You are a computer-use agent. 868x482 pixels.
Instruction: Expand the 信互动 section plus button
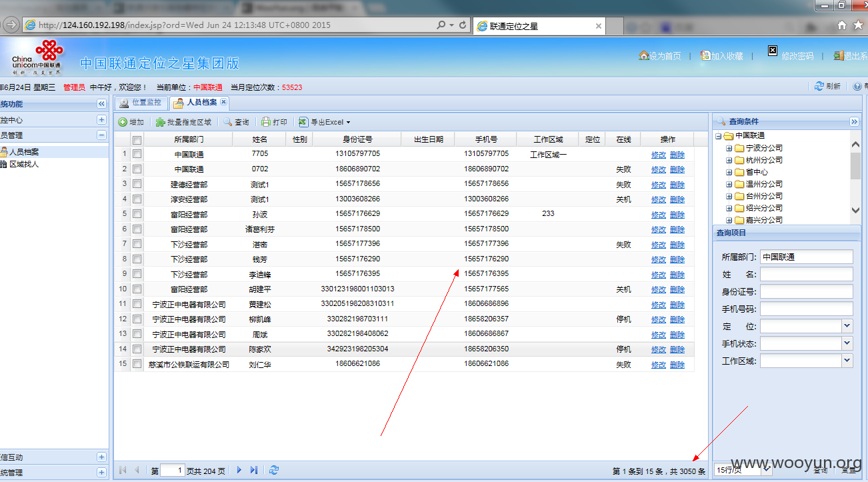(101, 457)
